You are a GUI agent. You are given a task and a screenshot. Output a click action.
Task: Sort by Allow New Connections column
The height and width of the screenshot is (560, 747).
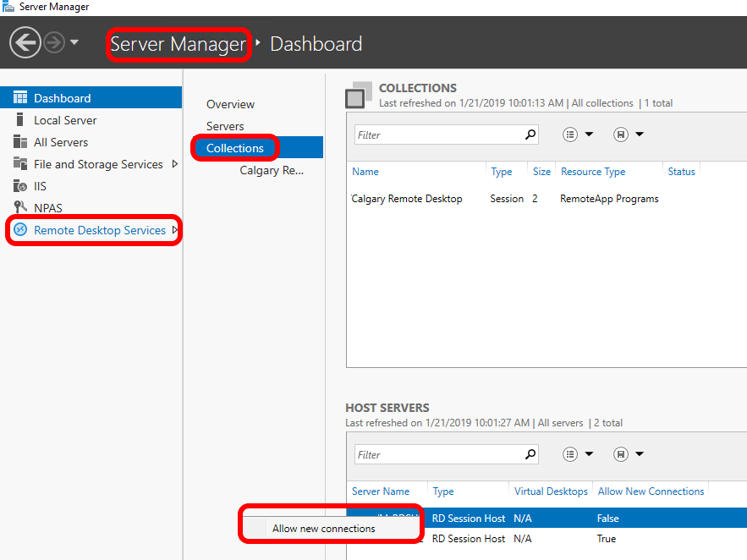[x=651, y=491]
